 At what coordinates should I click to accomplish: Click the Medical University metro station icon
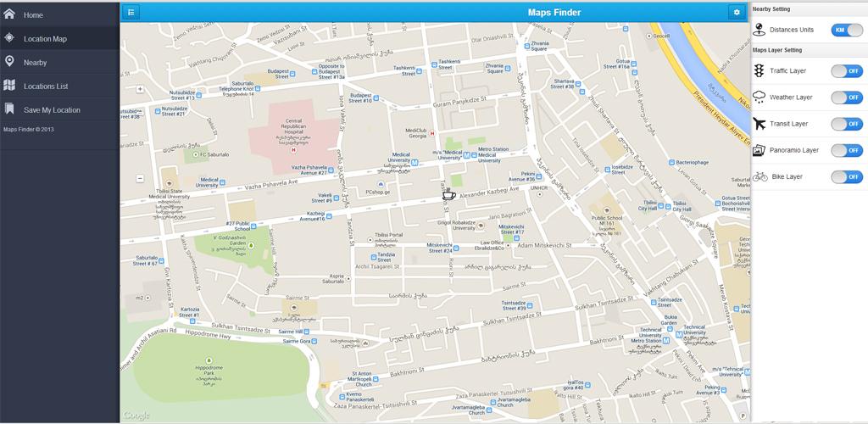[x=415, y=163]
